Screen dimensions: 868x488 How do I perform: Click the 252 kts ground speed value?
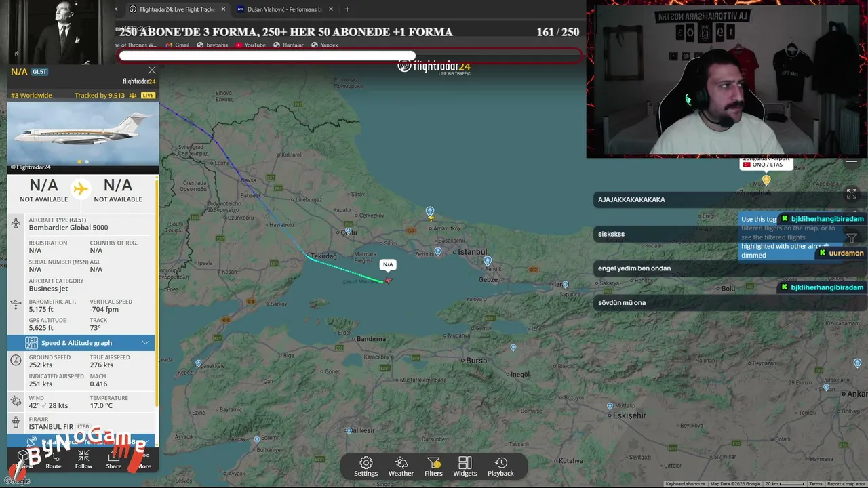pos(41,365)
